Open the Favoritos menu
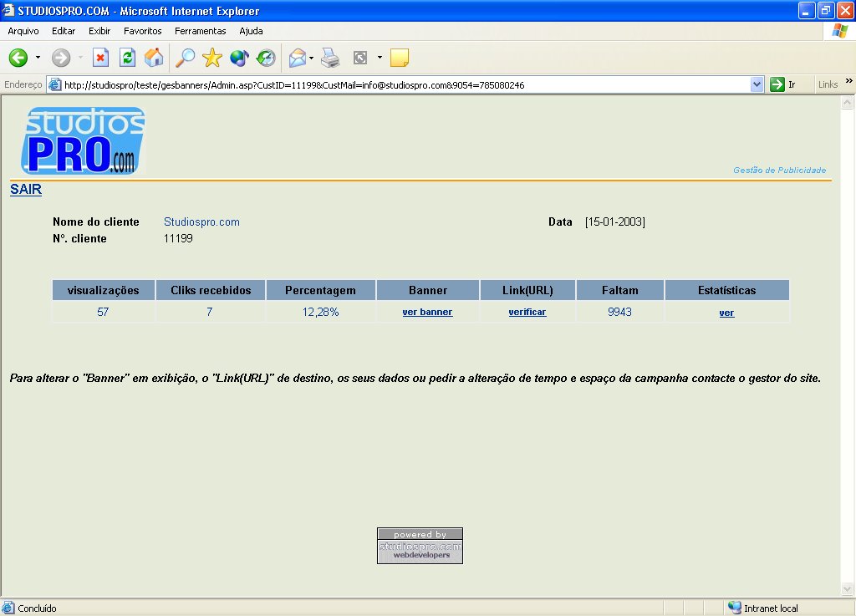Viewport: 856px width, 616px height. pos(142,31)
